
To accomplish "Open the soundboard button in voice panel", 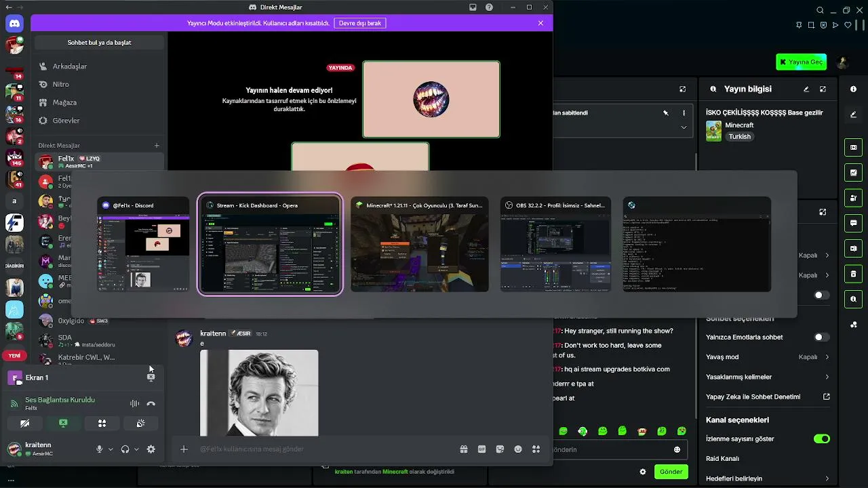I will click(141, 424).
